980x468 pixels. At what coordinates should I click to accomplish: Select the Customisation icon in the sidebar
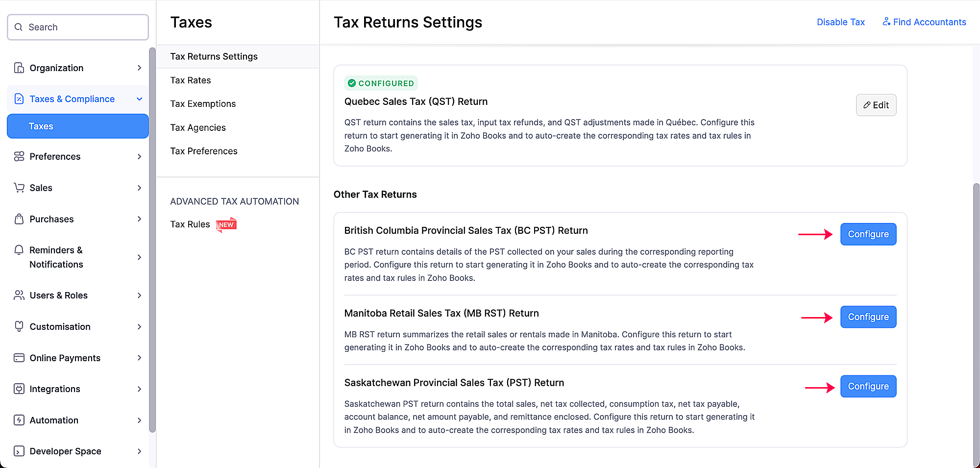click(x=19, y=326)
